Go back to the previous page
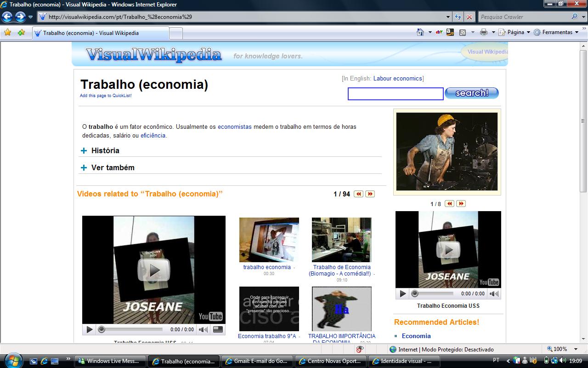This screenshot has height=368, width=588. 7,17
